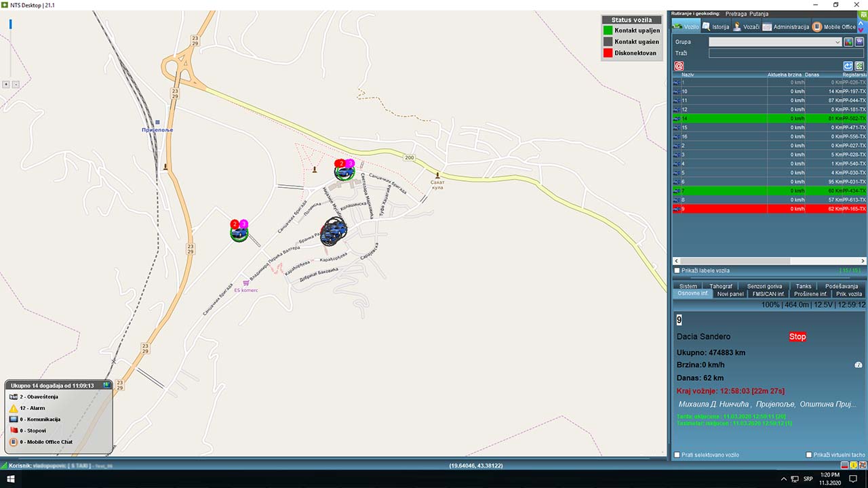Click the colored group blocks icon beside Grupa
This screenshot has width=868, height=488.
point(848,42)
